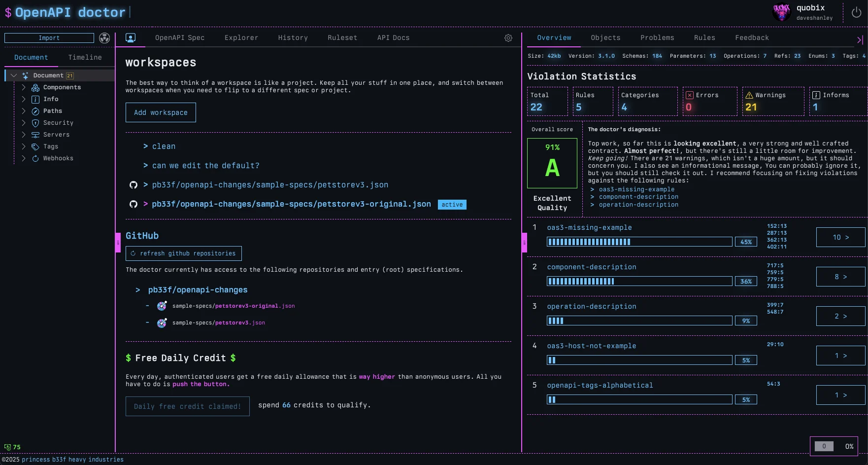Open the quobix user avatar

coord(782,12)
